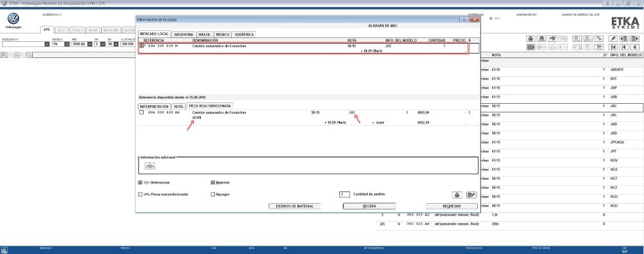
Task: Click the magnifier search icon below the filters
Action: (29, 55)
